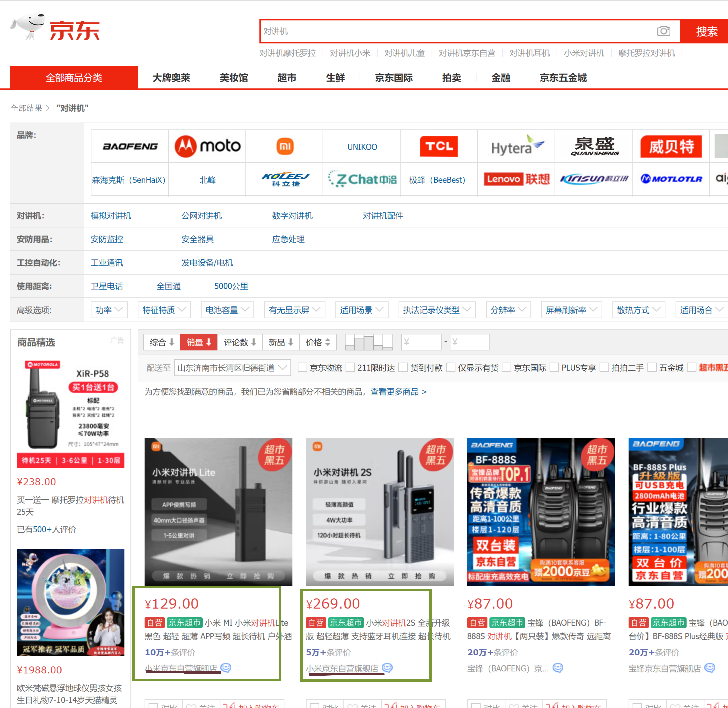
Task: Toggle 仅显示有货 checkbox
Action: (451, 367)
